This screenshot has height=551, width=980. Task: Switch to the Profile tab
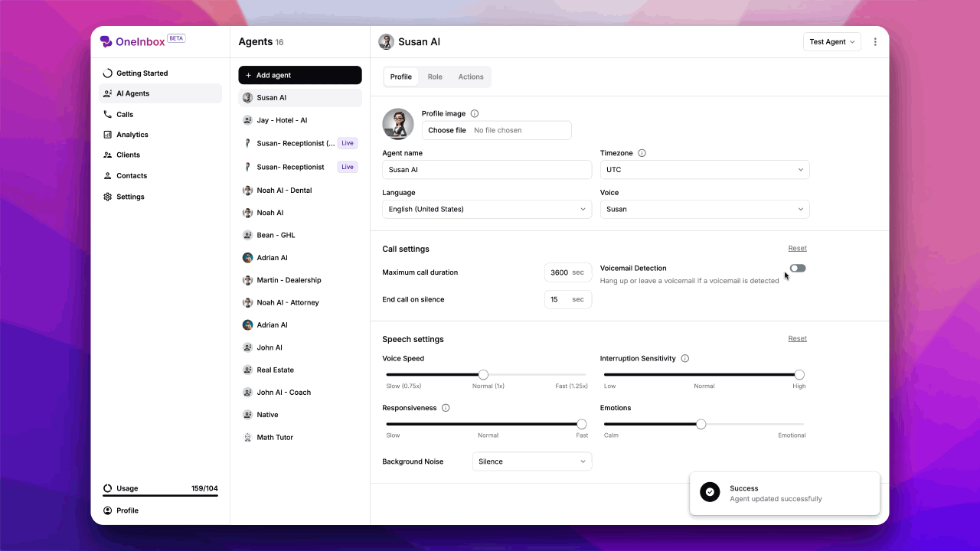click(401, 77)
